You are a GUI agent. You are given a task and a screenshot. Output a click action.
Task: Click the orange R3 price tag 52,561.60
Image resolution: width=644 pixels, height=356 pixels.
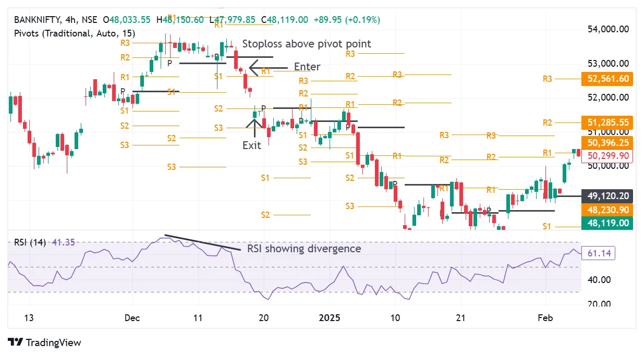[607, 79]
